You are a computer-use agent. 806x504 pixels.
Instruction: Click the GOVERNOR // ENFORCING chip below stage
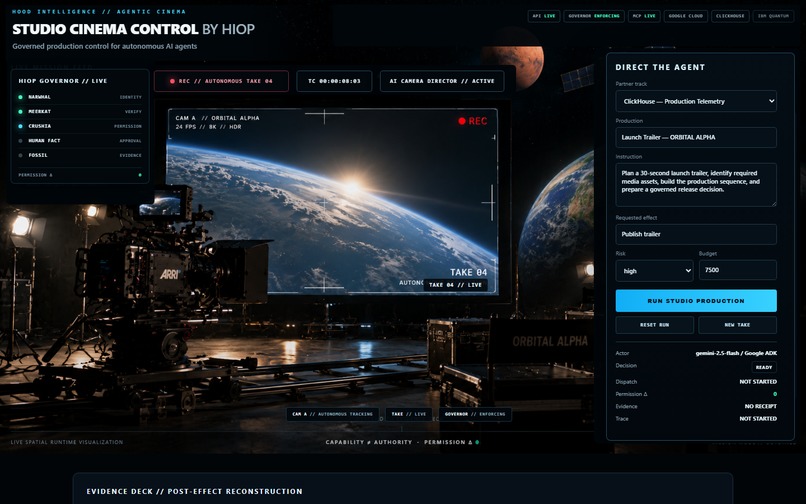(475, 414)
